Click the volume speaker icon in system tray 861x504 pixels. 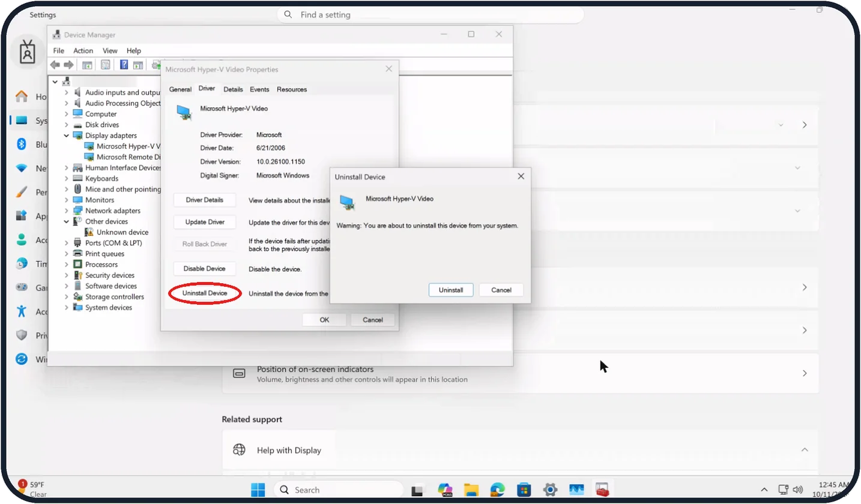point(798,490)
